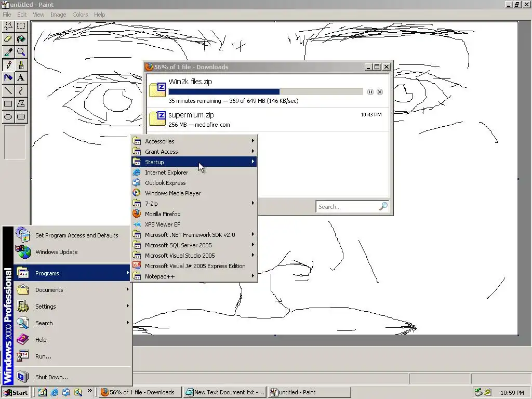532x399 pixels.
Task: Click the second system tray icon
Action: click(487, 392)
